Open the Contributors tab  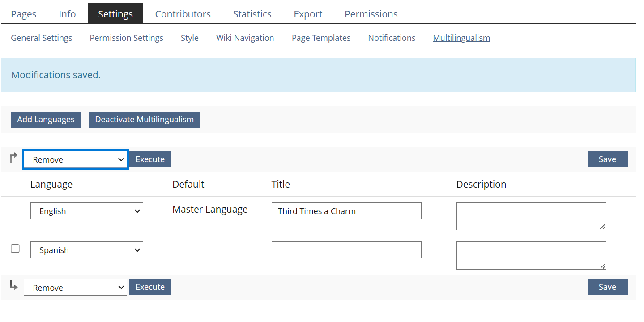tap(183, 14)
